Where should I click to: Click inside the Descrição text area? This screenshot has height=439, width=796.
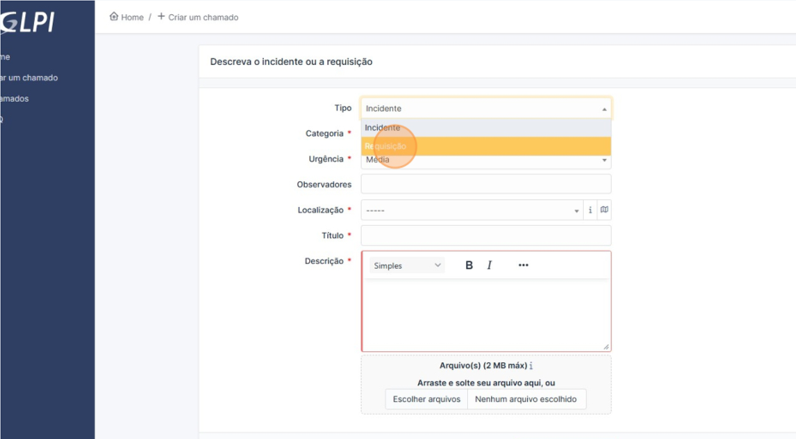485,315
